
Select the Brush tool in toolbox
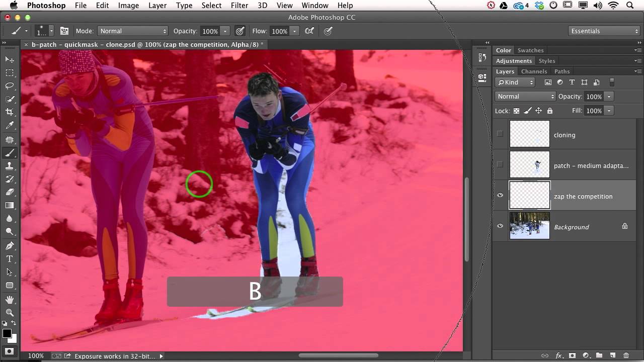10,153
